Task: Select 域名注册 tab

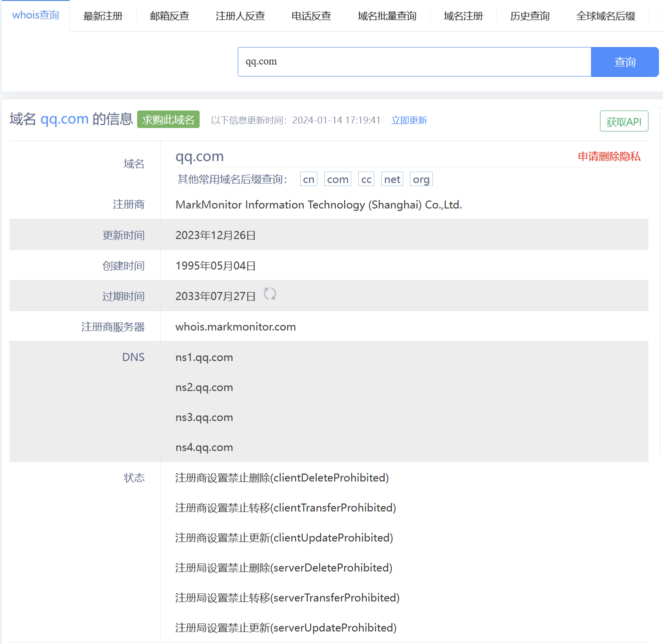Action: (x=463, y=16)
